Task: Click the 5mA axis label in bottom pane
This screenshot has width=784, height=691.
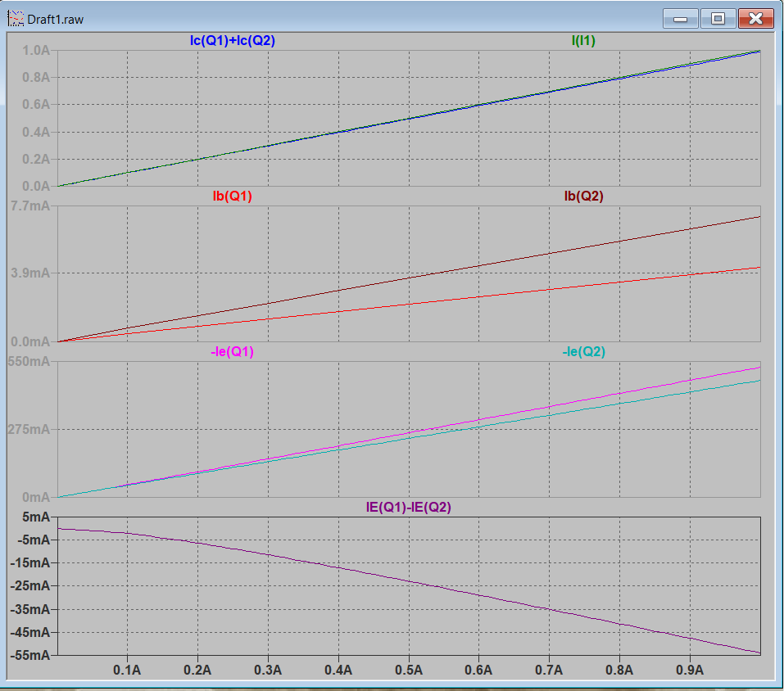Action: pos(36,517)
